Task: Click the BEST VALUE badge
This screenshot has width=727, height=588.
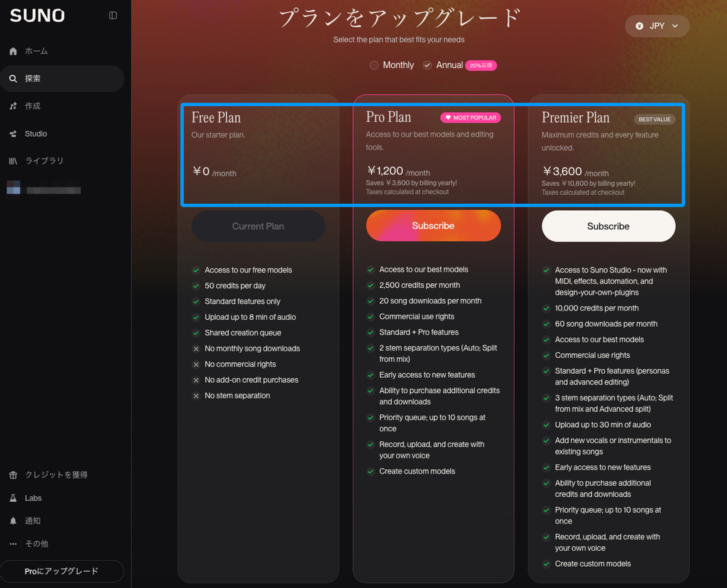Action: (655, 119)
